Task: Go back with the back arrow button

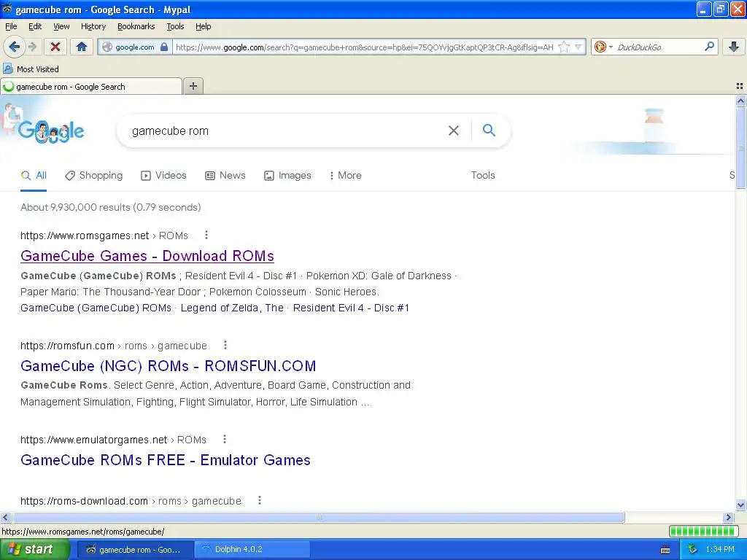Action: [15, 47]
